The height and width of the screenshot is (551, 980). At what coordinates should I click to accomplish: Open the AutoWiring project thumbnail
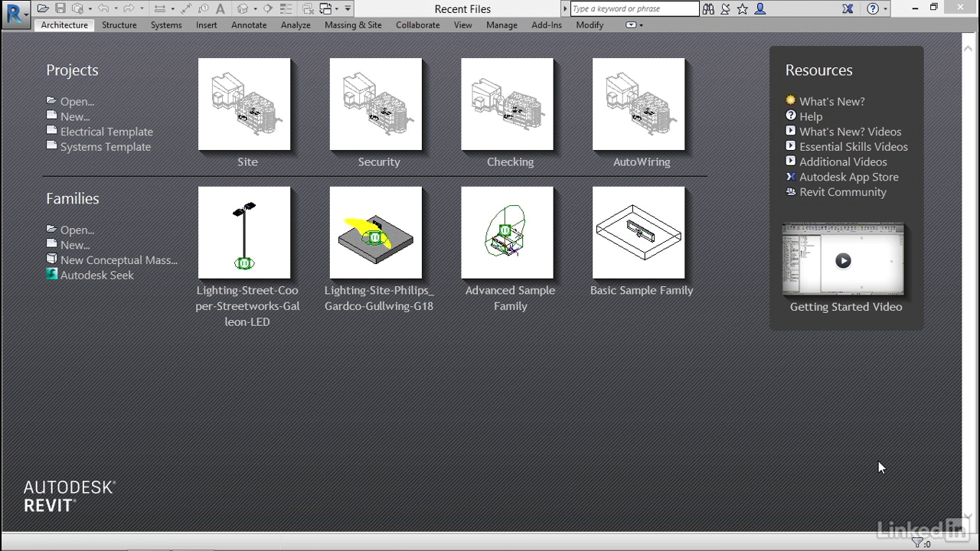(x=639, y=104)
